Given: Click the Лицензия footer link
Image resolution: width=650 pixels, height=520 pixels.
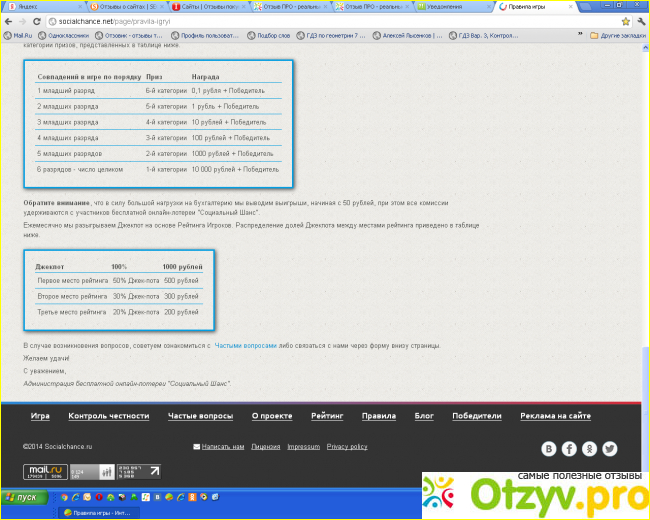Looking at the screenshot, I should tap(266, 446).
